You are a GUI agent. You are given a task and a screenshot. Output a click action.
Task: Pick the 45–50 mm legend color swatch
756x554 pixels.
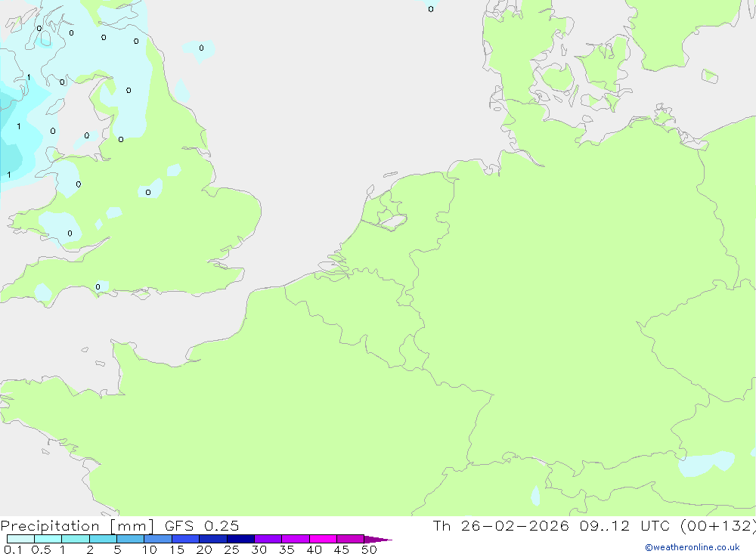(351, 539)
